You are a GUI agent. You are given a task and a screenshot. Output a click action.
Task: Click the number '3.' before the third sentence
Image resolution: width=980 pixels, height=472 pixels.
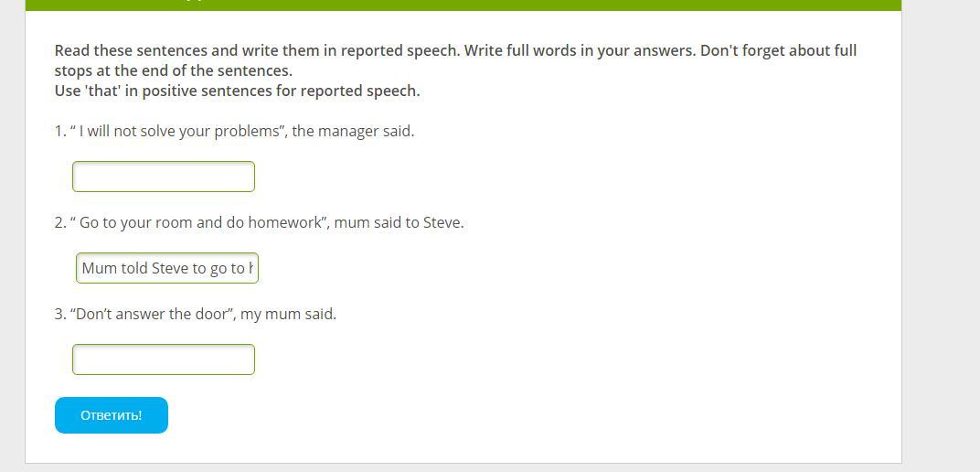coord(60,314)
